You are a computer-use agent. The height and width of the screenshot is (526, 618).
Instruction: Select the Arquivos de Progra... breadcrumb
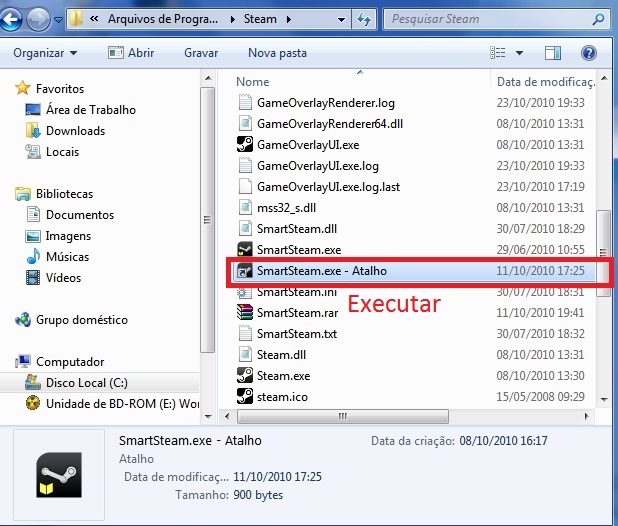tap(163, 19)
